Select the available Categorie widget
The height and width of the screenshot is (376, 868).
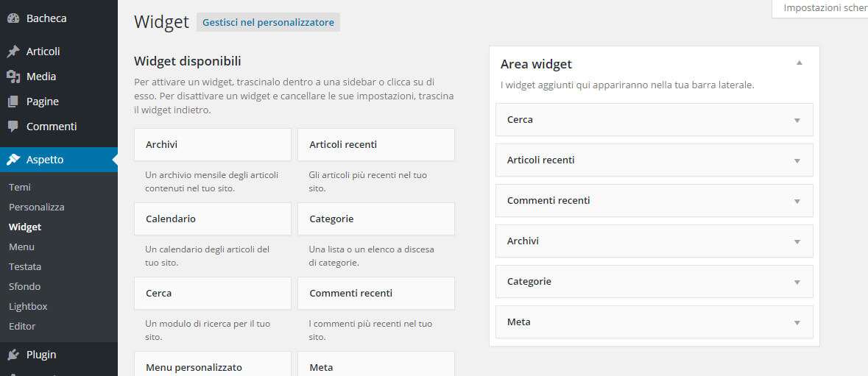coord(376,219)
